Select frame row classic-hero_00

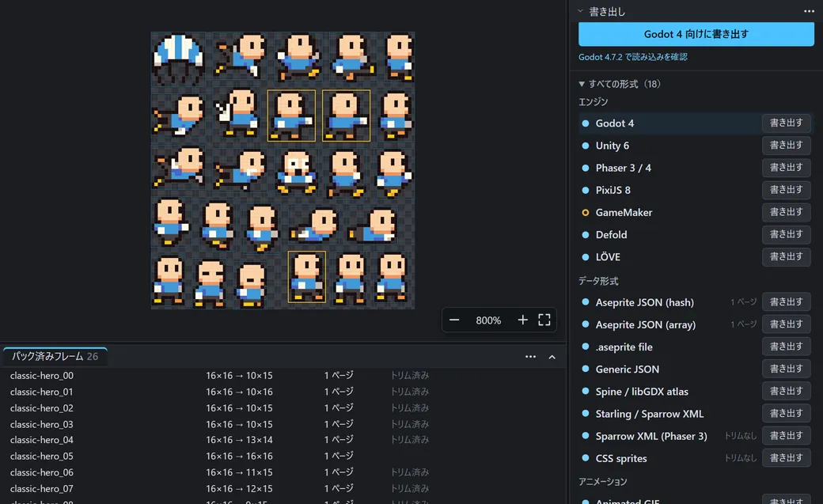(x=283, y=375)
